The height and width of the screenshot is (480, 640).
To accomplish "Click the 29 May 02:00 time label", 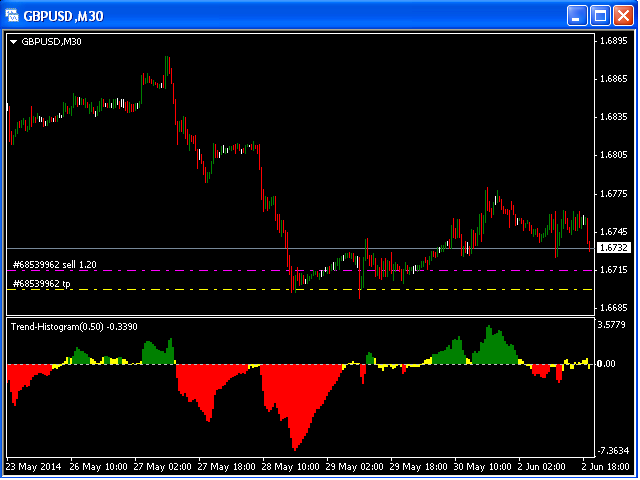I will [355, 467].
